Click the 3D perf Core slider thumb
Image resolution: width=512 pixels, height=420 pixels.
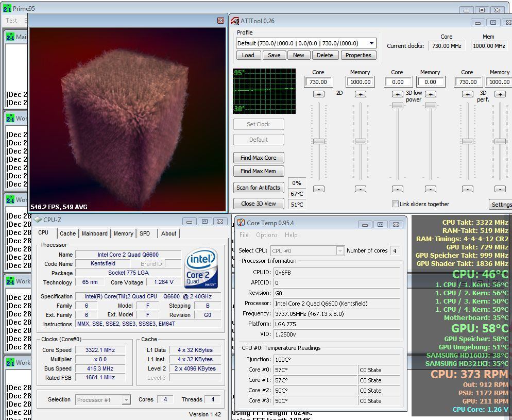(x=468, y=141)
